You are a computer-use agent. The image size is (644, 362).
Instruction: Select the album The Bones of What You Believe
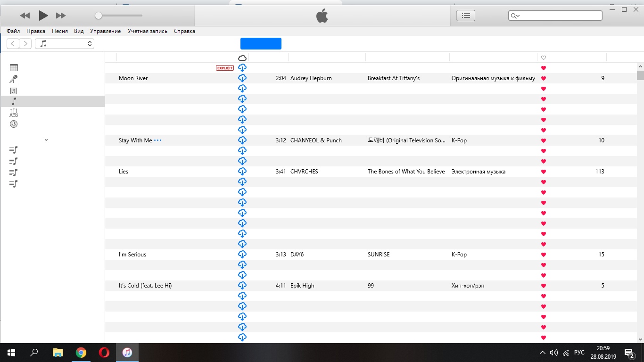pos(406,172)
